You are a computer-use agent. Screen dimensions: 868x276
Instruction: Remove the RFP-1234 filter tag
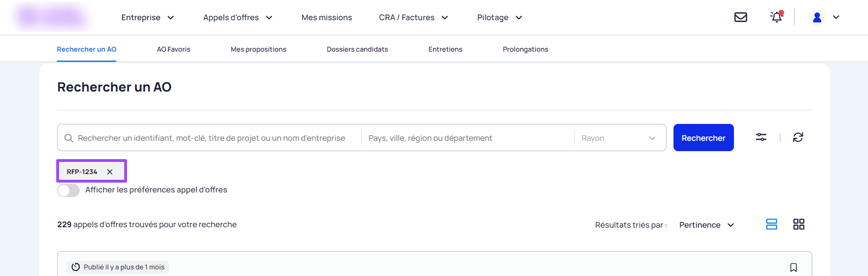(x=110, y=172)
